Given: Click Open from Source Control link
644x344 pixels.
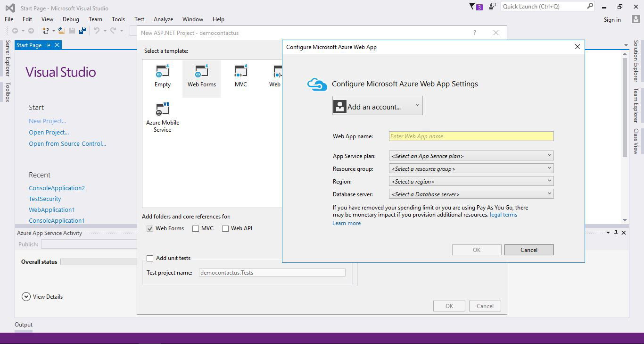Looking at the screenshot, I should tap(67, 144).
